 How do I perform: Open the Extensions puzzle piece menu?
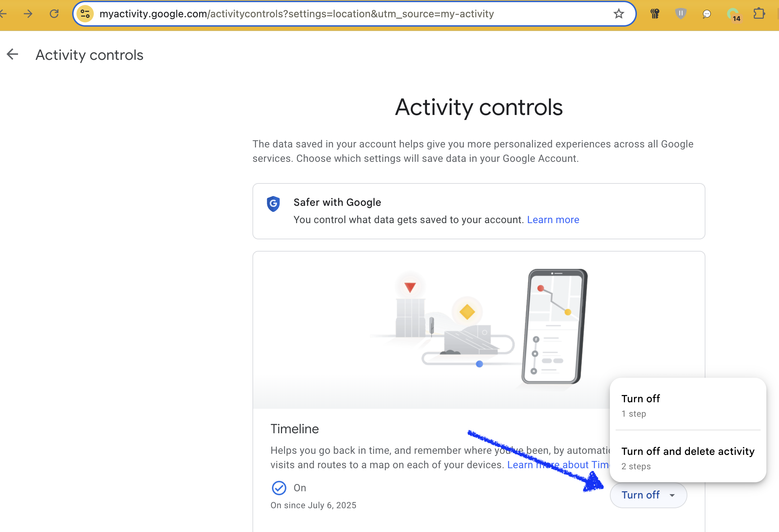(x=759, y=14)
